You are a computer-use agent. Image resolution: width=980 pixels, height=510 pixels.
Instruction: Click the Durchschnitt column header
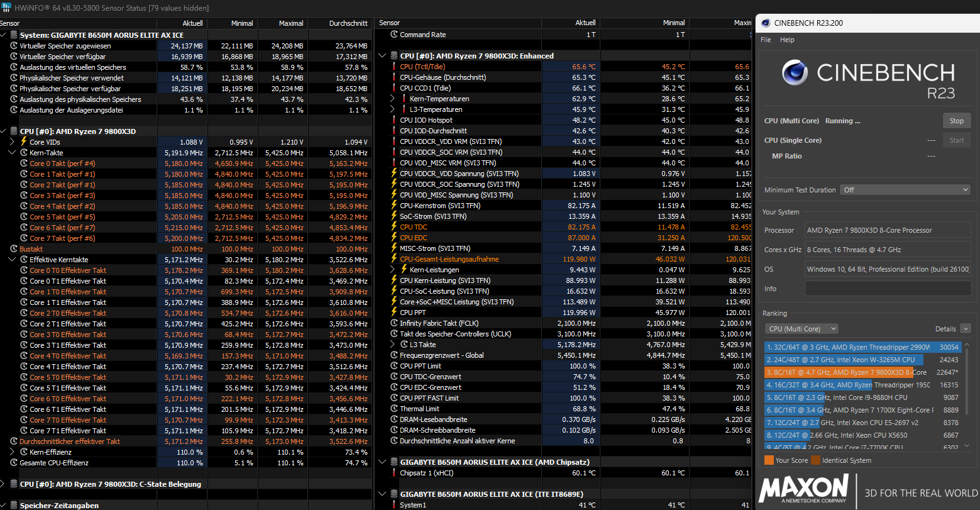pos(339,23)
